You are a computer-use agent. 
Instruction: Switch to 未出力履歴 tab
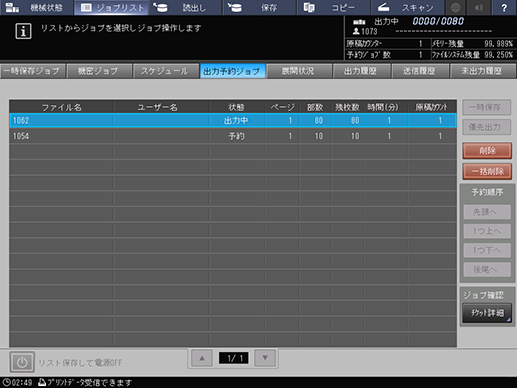tap(483, 71)
